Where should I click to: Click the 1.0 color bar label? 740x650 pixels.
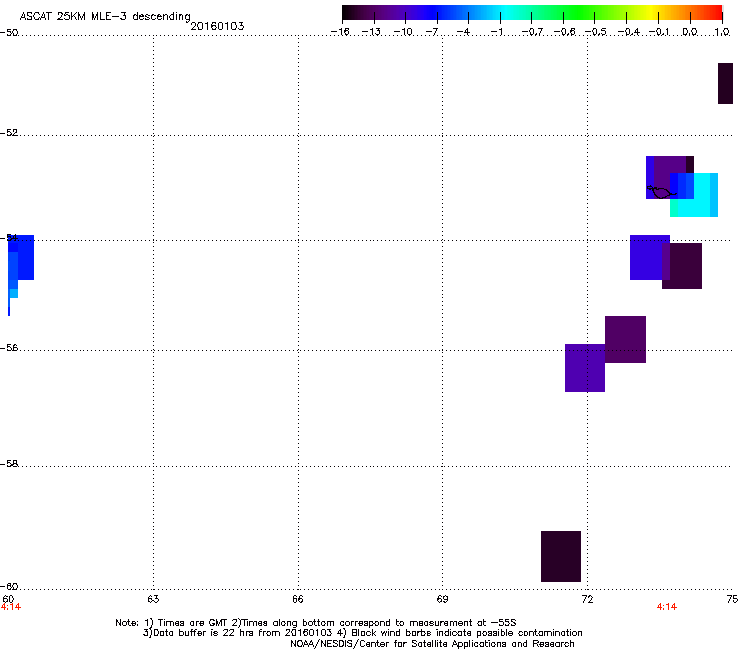(722, 32)
